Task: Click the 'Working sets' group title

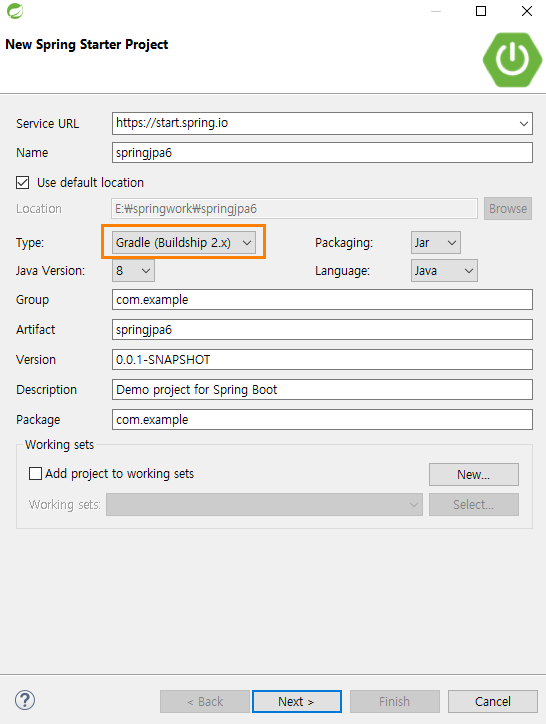Action: click(x=60, y=445)
